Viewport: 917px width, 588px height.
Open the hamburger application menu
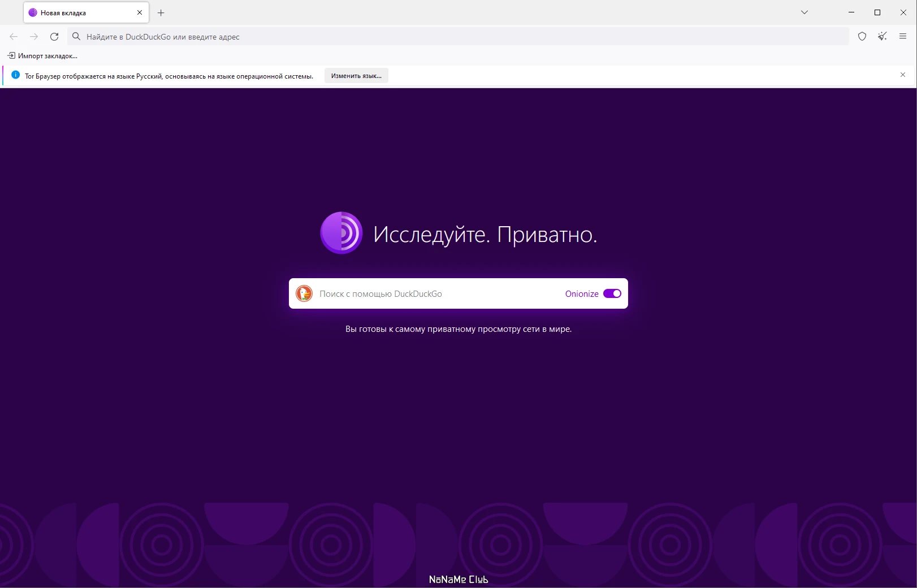coord(903,37)
